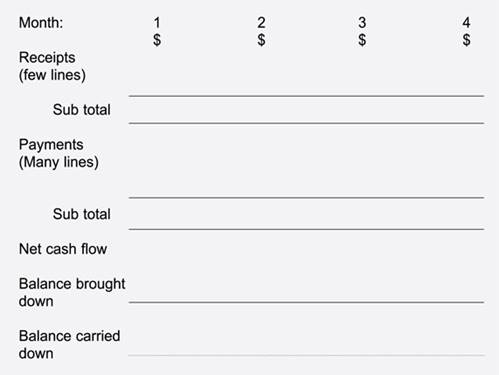Click the line above Receipts Sub total
The image size is (499, 375).
tap(306, 96)
